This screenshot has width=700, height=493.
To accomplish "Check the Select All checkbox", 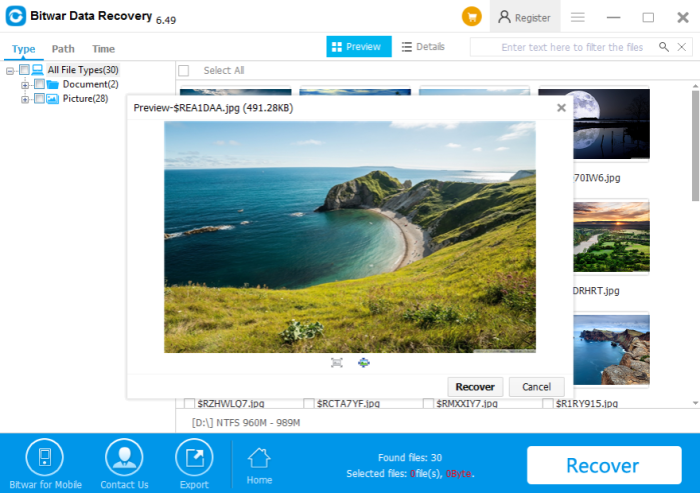I will [x=183, y=70].
